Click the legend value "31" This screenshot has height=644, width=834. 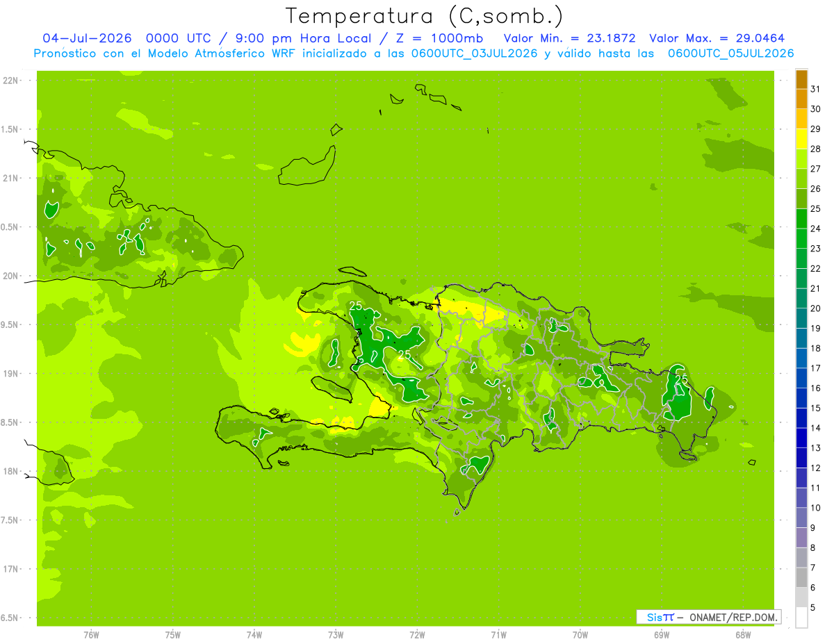(815, 89)
